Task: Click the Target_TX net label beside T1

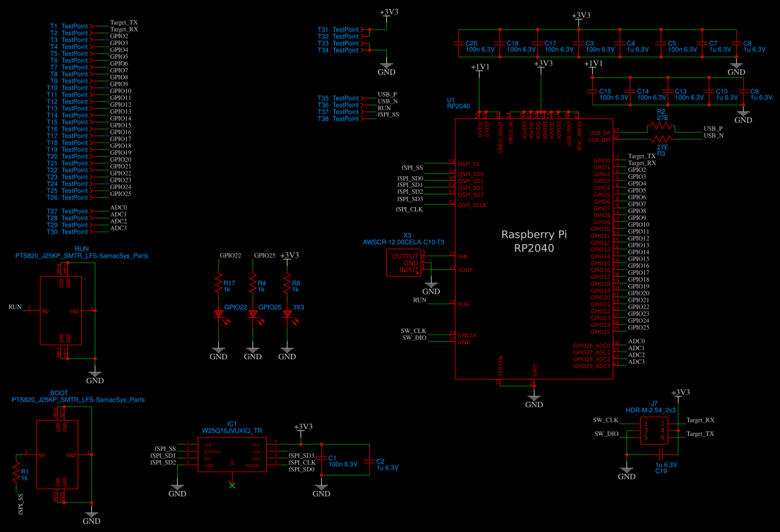Action: 124,23
